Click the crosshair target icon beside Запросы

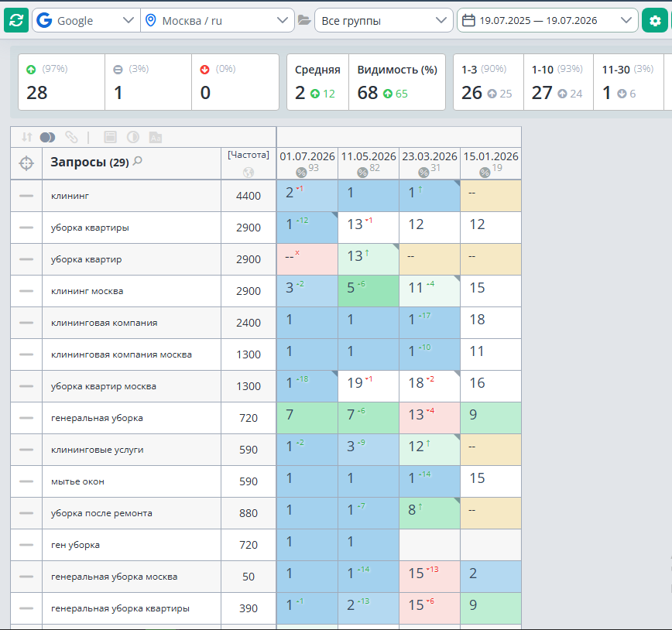(x=26, y=163)
